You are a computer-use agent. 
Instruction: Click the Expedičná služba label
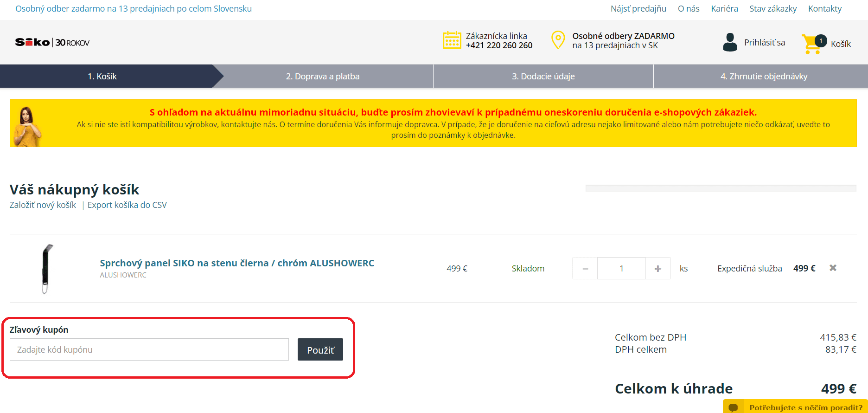click(749, 269)
